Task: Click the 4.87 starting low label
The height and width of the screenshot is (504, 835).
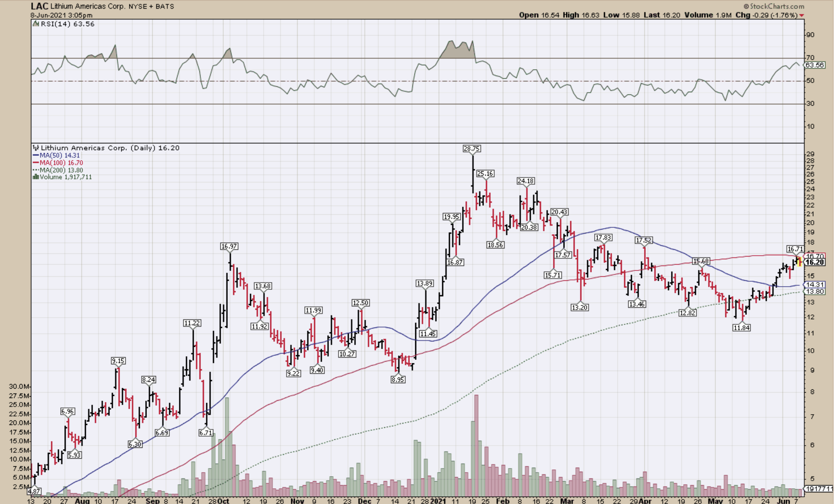Action: (x=35, y=491)
